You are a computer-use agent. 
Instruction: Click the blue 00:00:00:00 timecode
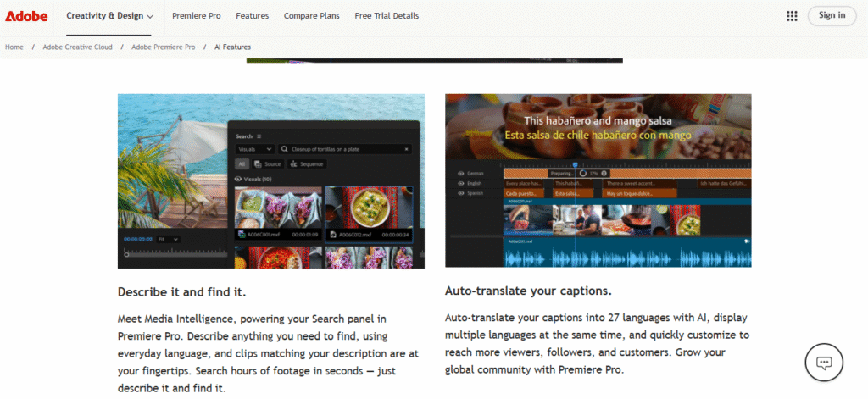138,239
